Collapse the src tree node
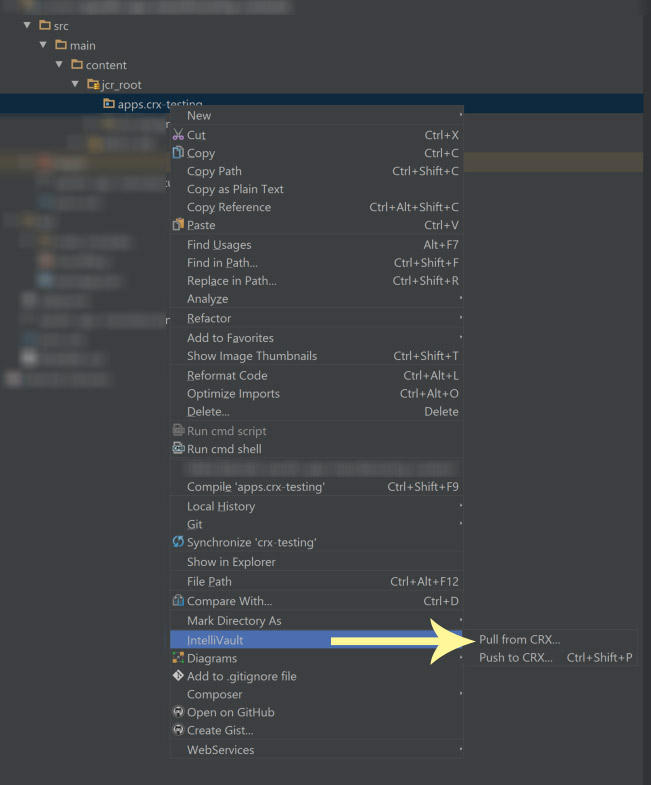Viewport: 651px width, 785px height. click(27, 25)
